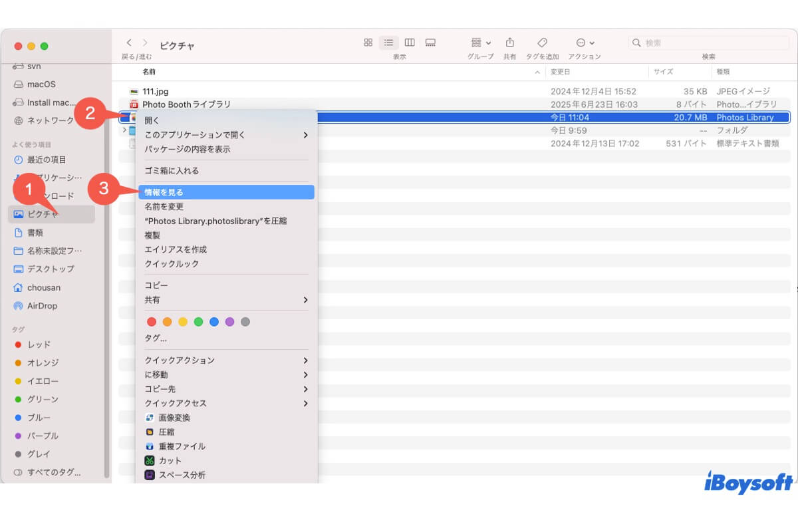Expand the folder row disclosure triangle

(x=124, y=130)
